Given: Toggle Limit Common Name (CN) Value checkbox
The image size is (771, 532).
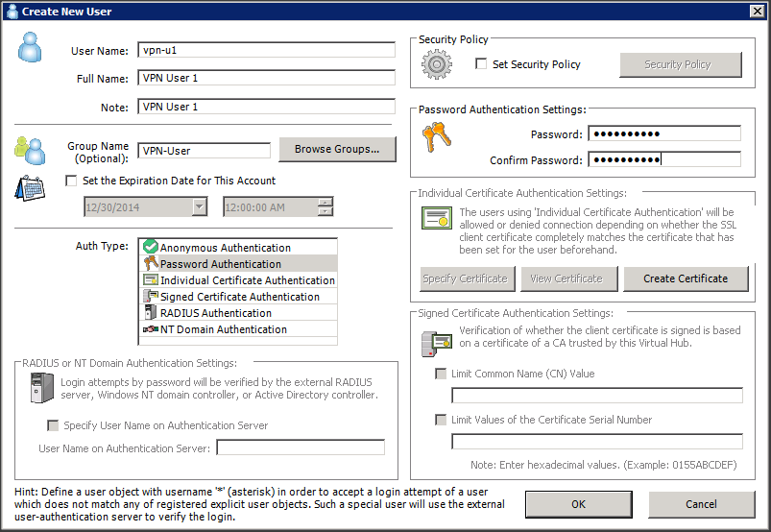Looking at the screenshot, I should click(x=442, y=374).
